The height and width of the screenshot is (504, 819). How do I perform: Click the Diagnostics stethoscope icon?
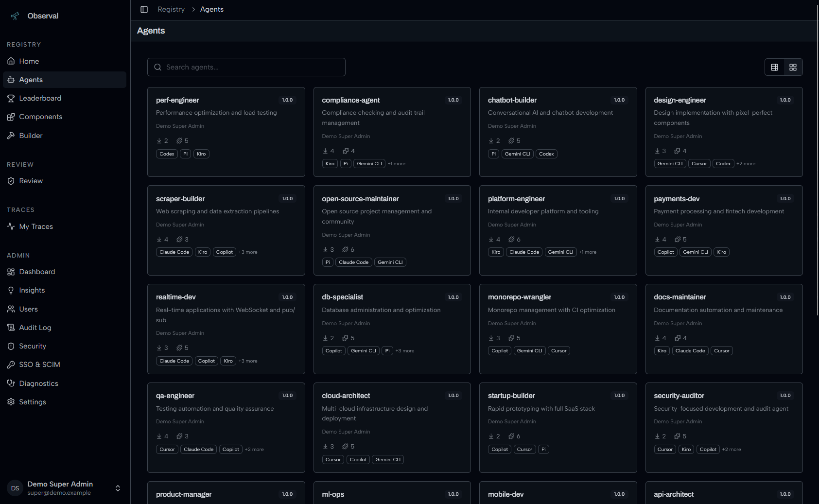point(11,383)
